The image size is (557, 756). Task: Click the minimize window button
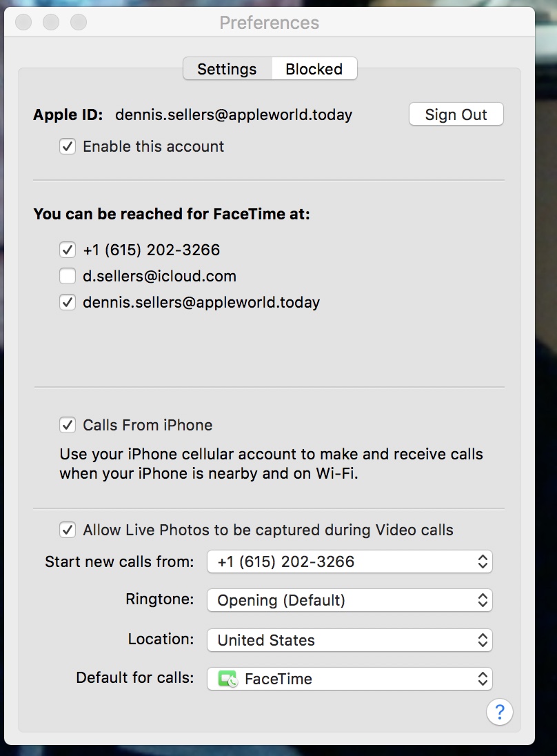point(51,22)
